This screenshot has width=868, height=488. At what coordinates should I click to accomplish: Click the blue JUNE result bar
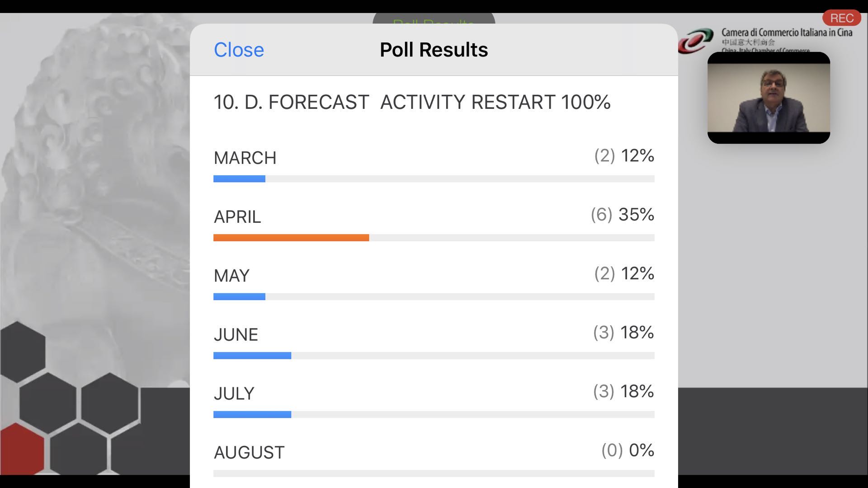[252, 356]
